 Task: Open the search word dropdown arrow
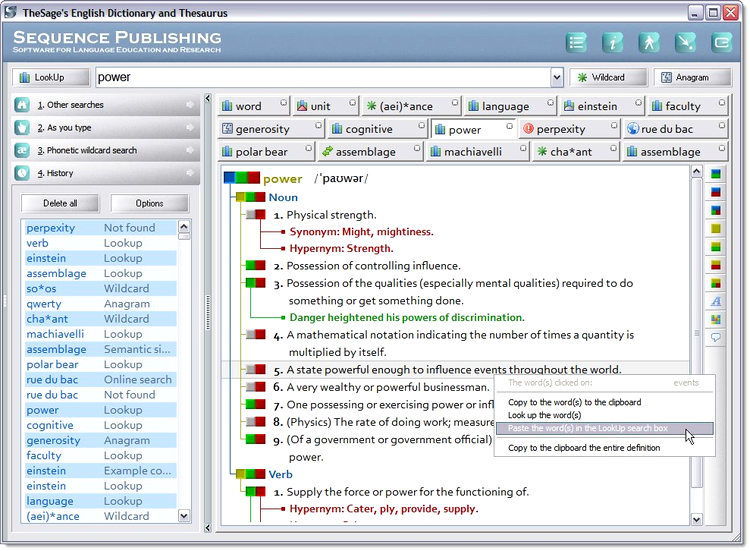click(x=557, y=78)
